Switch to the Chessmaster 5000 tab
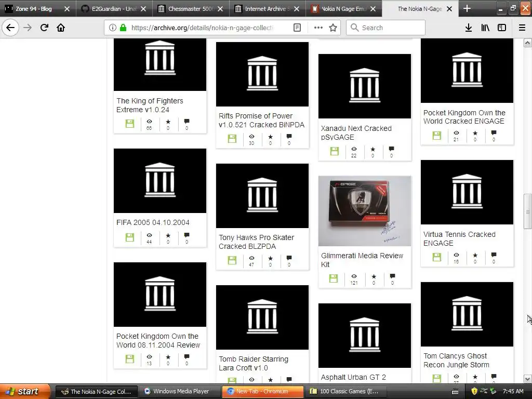532x399 pixels. [x=191, y=9]
